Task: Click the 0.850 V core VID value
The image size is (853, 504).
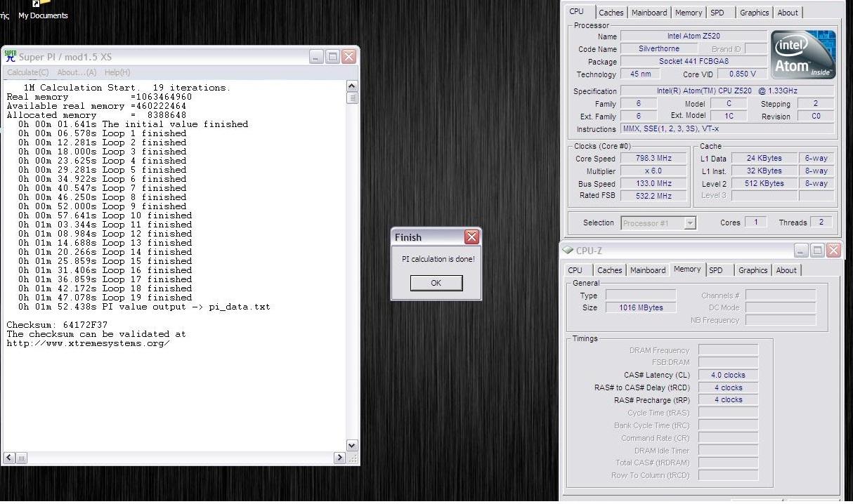Action: click(x=743, y=74)
